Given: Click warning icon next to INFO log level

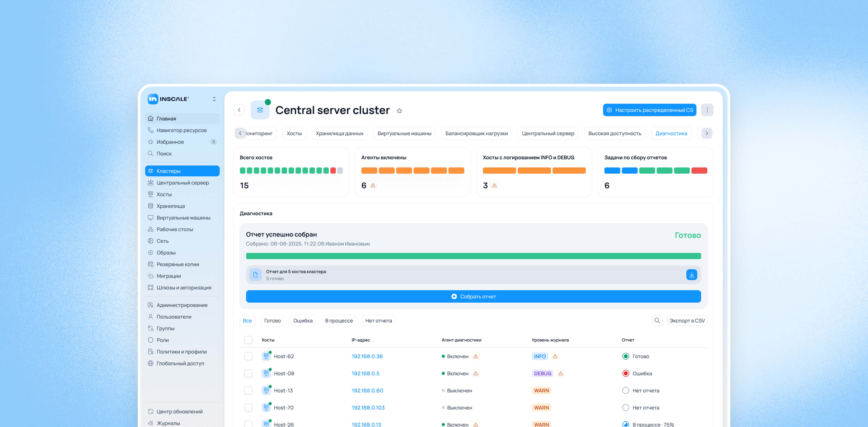Looking at the screenshot, I should coord(555,356).
